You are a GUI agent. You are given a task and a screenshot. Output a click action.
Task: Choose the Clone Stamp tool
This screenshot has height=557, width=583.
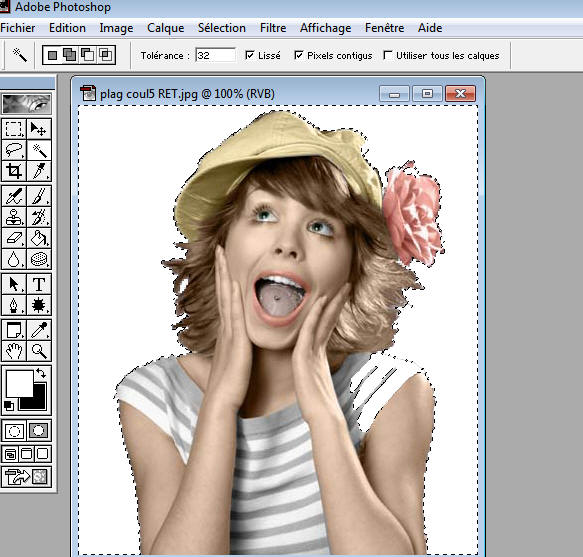[14, 217]
